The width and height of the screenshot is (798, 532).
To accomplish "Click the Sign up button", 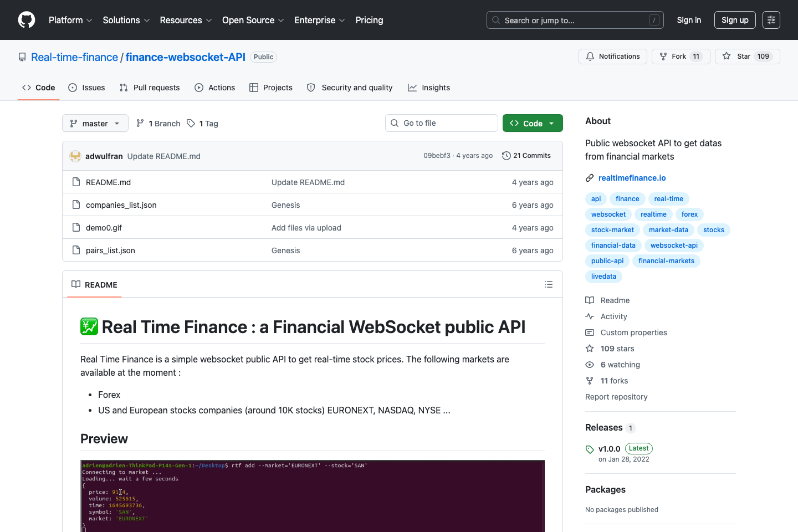I will pyautogui.click(x=735, y=20).
